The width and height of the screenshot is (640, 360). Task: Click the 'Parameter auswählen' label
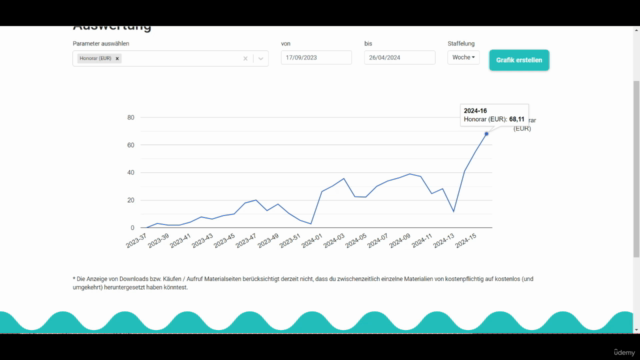pyautogui.click(x=101, y=44)
